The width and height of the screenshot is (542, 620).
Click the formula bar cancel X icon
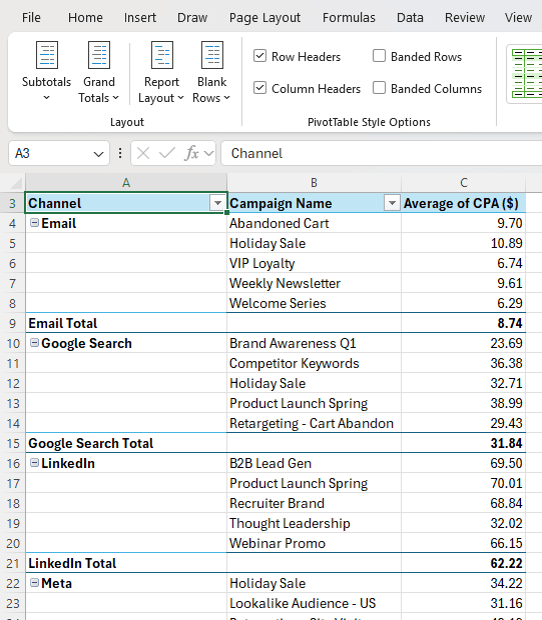click(143, 153)
